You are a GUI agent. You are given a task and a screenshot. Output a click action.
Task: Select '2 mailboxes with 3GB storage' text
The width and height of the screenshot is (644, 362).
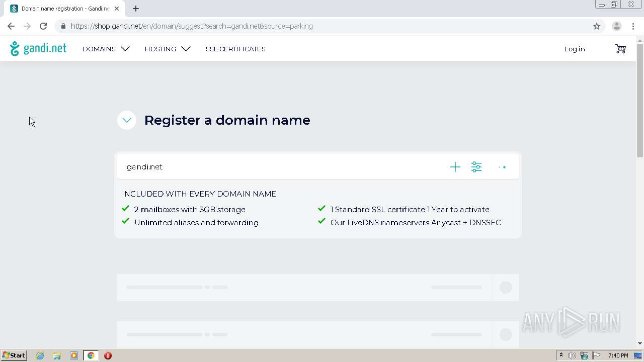click(190, 210)
